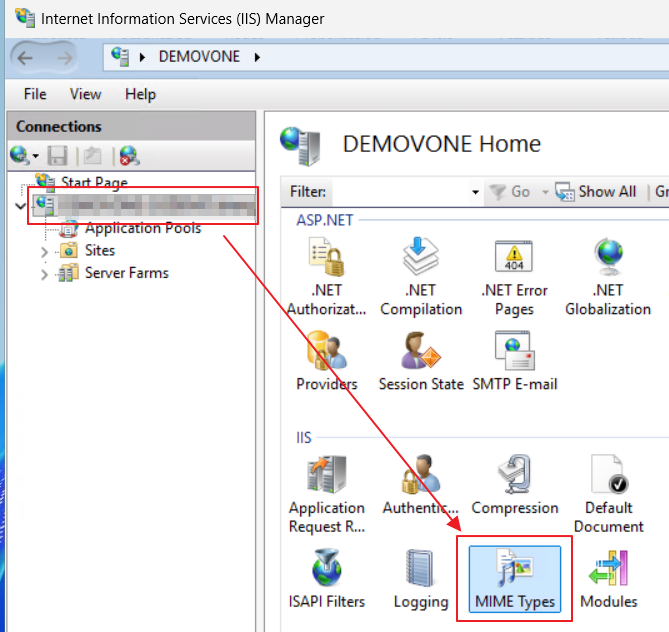Open the Modules feature
669x632 pixels.
pyautogui.click(x=608, y=579)
